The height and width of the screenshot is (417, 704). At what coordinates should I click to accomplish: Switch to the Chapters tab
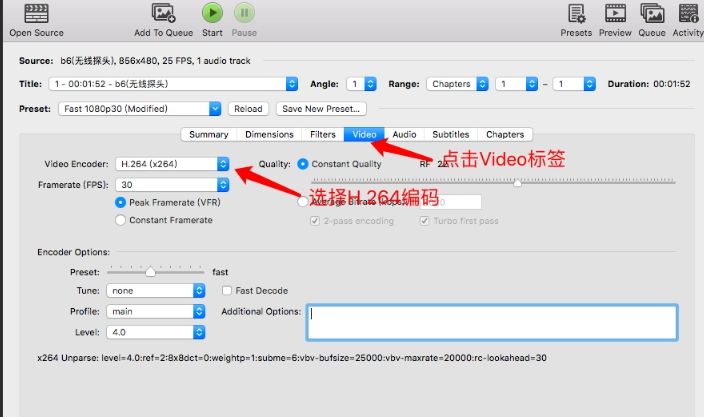point(505,134)
